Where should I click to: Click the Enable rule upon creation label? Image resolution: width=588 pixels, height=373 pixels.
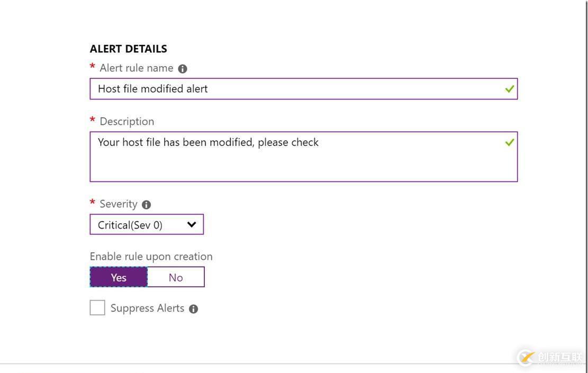(151, 256)
